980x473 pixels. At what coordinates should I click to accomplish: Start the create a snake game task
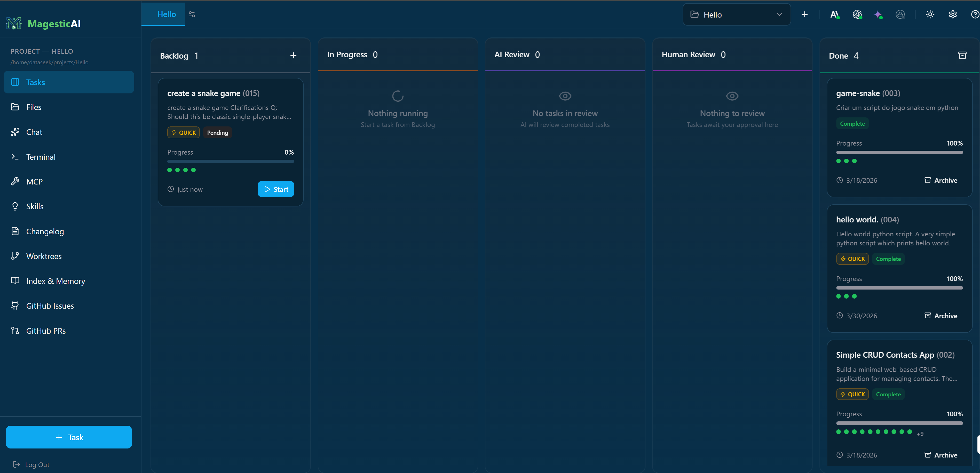coord(276,189)
